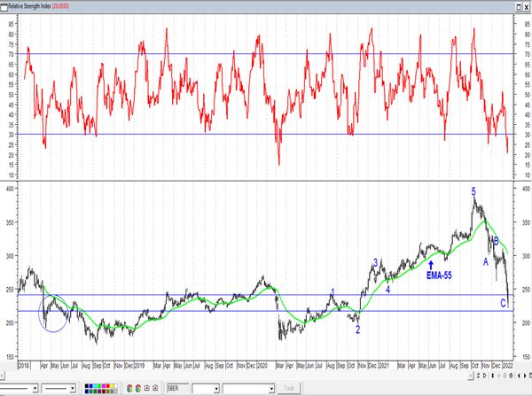This screenshot has width=532, height=396.
Task: Select the wave 5 label at the price peak
Action: (473, 190)
